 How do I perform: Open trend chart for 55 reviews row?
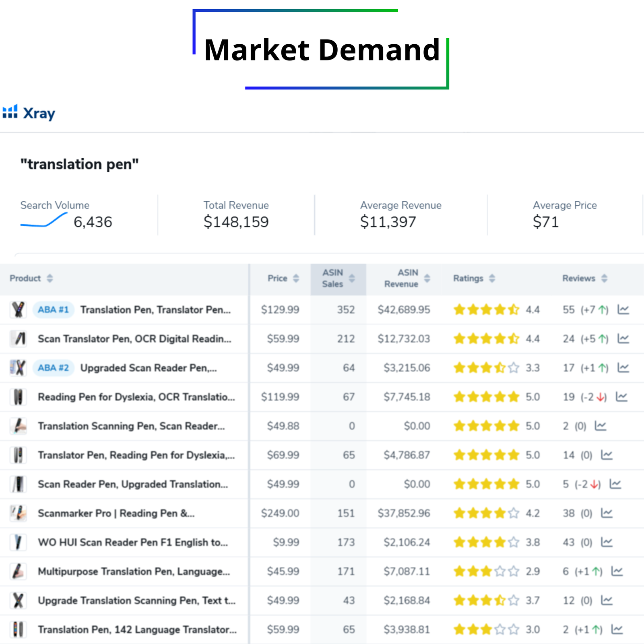pos(623,310)
